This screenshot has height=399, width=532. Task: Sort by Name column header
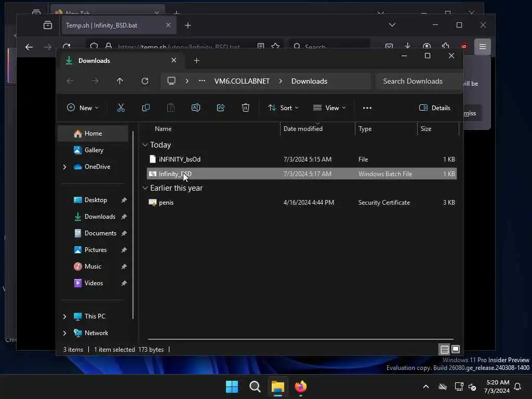click(x=163, y=129)
